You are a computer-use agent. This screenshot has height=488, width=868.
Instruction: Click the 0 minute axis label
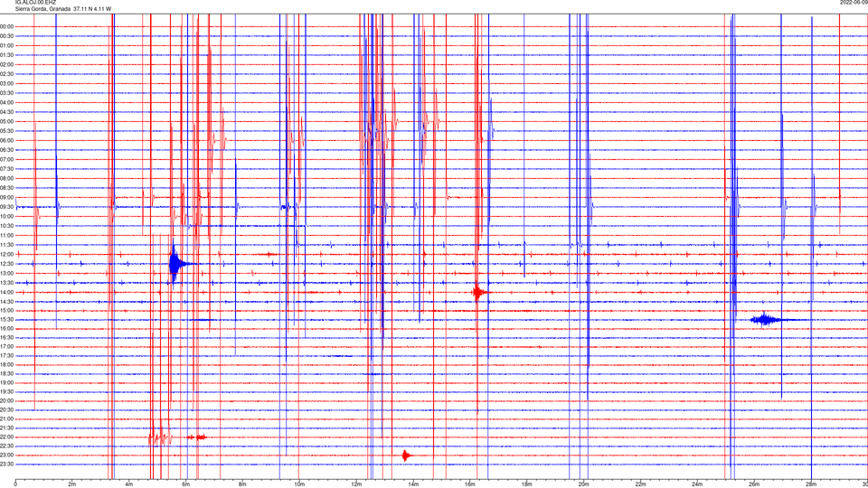[x=15, y=484]
